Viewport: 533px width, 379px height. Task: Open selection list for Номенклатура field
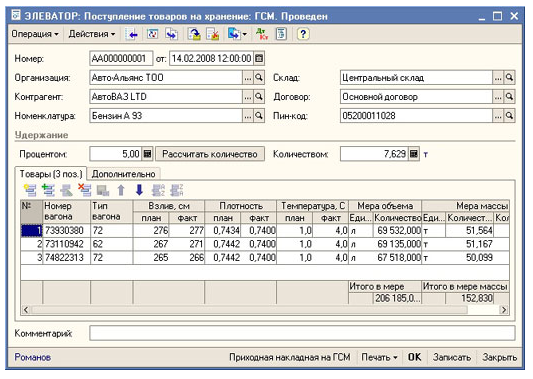click(248, 116)
